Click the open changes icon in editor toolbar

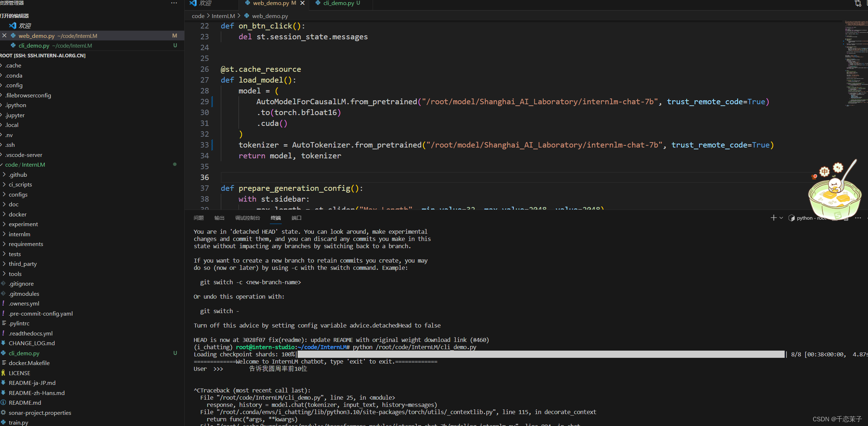pos(858,3)
